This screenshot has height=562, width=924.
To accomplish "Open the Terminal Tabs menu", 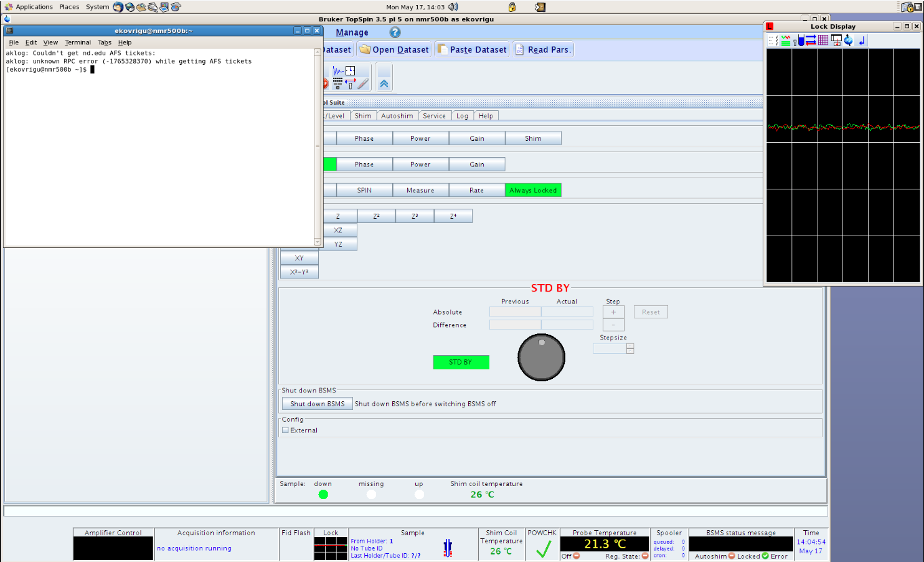I will click(105, 42).
